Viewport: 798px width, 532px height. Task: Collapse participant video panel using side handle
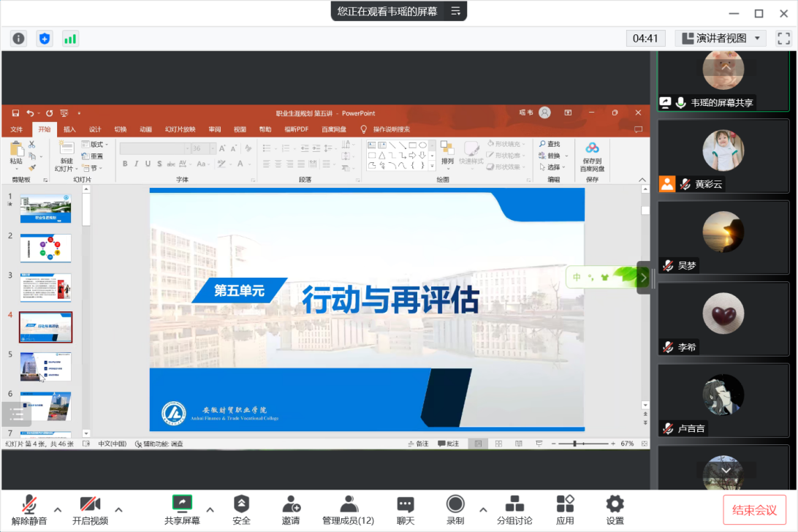point(643,278)
